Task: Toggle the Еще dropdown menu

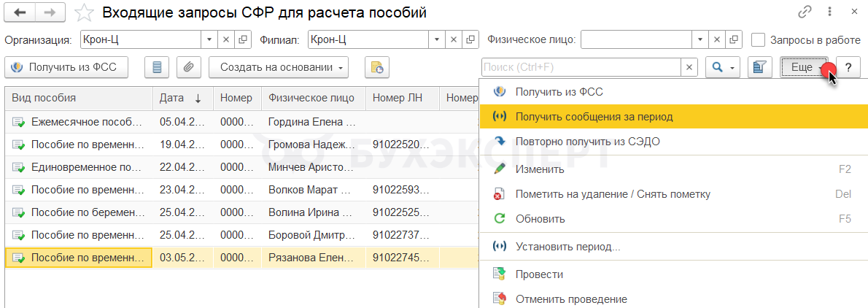Action: [x=805, y=68]
